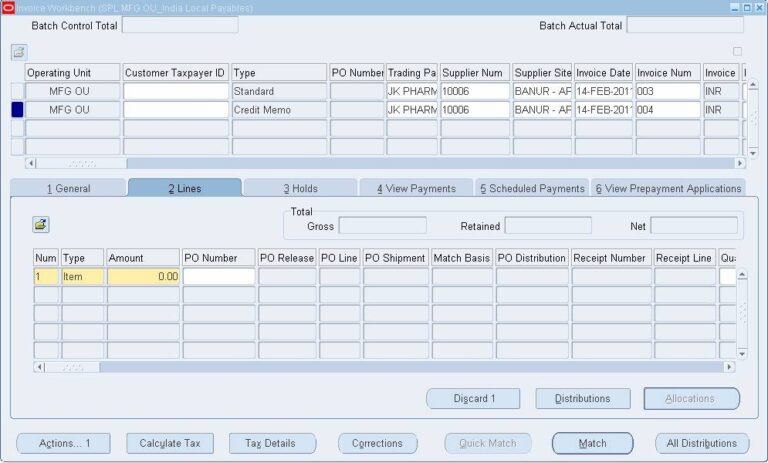This screenshot has height=463, width=768.
Task: Click line number 1 cell
Action: (46, 276)
